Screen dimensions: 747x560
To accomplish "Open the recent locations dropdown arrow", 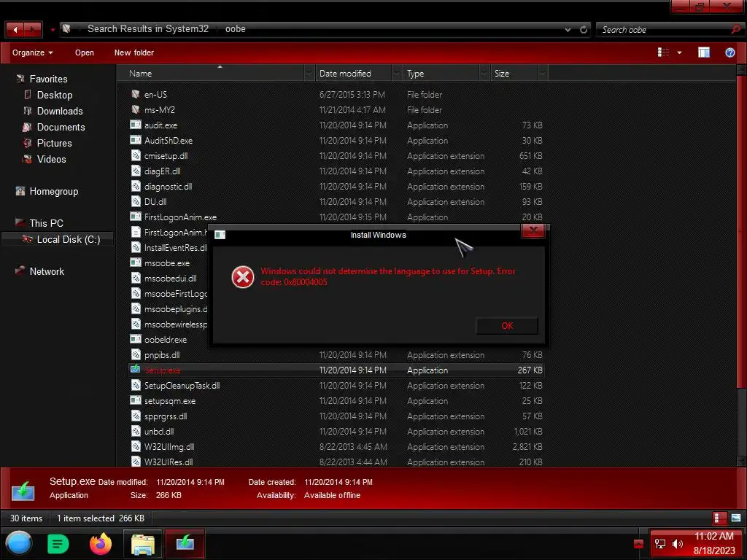I will [x=53, y=30].
